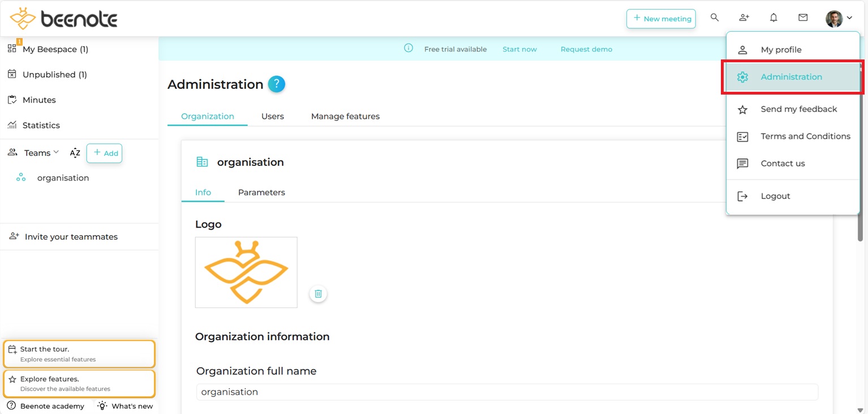The height and width of the screenshot is (414, 868).
Task: Click the Start now trial link
Action: coord(519,49)
